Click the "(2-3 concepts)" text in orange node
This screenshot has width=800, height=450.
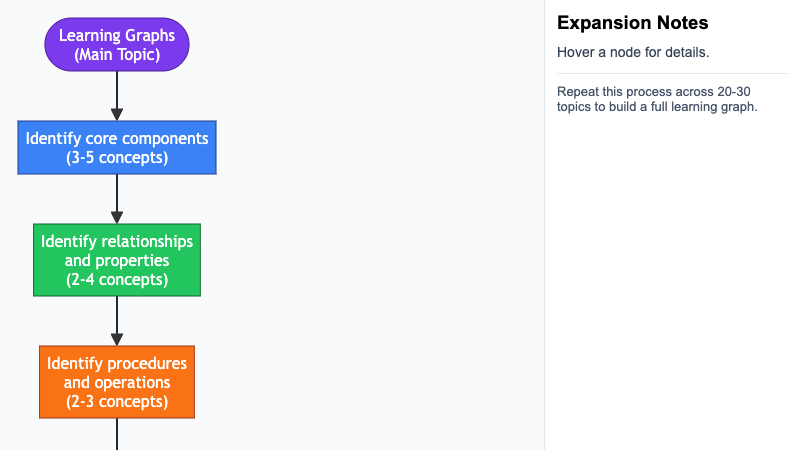[x=117, y=402]
